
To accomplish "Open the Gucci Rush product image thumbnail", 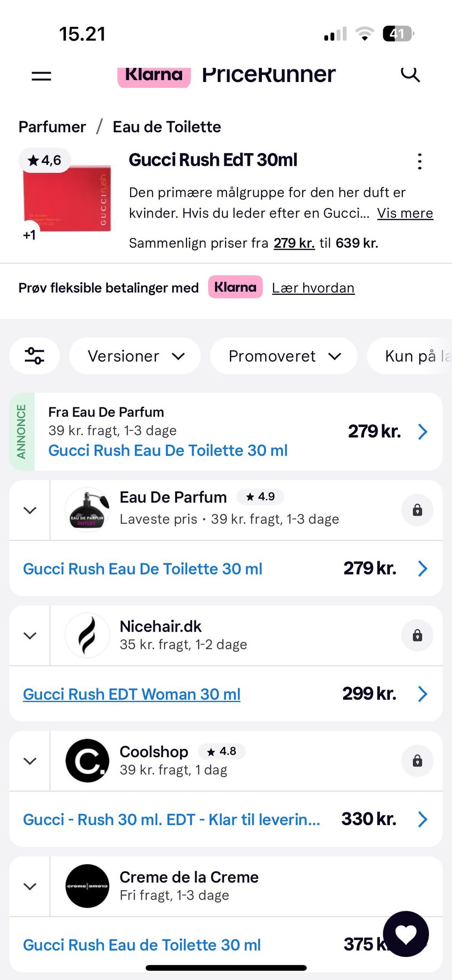I will (x=67, y=199).
